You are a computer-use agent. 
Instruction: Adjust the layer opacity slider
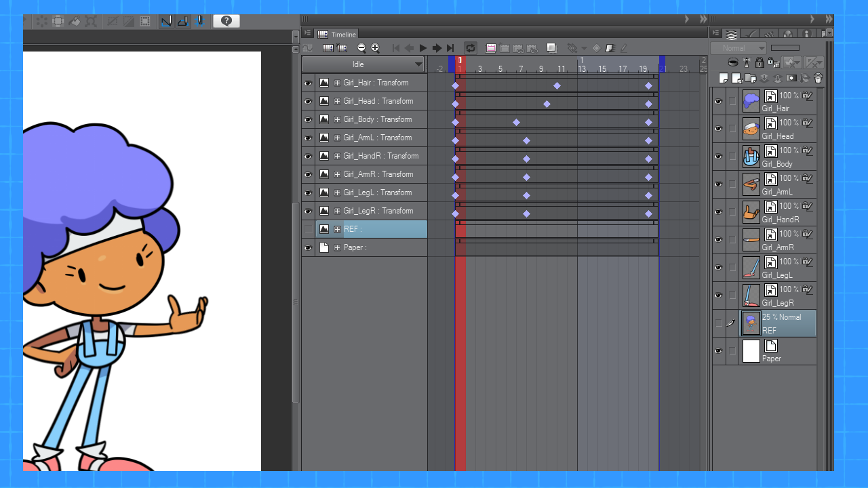tap(785, 48)
